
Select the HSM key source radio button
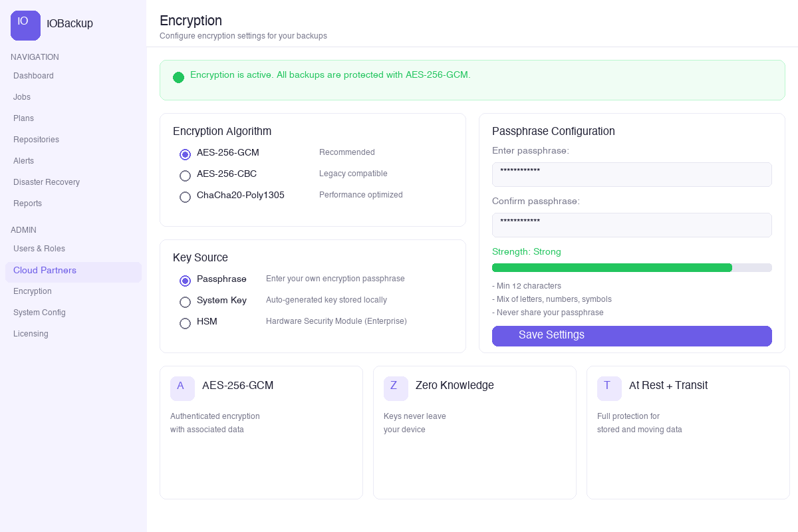click(x=185, y=323)
